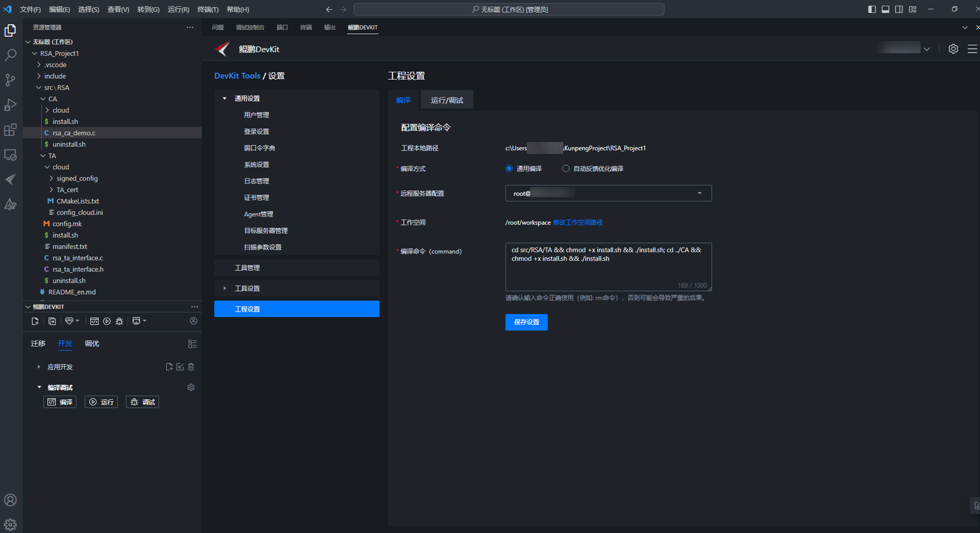Open the rsa_ta_interface.c file
Screen dimensions: 980x533
coord(78,258)
